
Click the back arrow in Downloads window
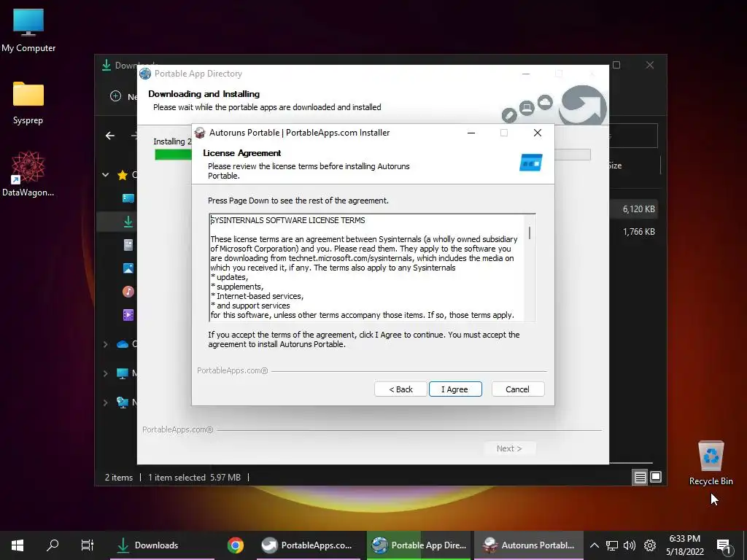[x=110, y=136]
